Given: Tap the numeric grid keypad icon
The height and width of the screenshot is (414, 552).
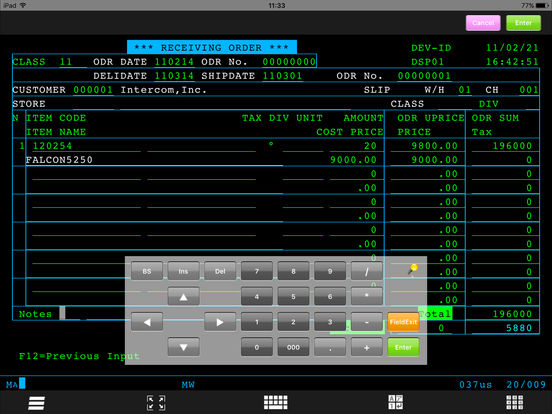Looking at the screenshot, I should coord(514,403).
